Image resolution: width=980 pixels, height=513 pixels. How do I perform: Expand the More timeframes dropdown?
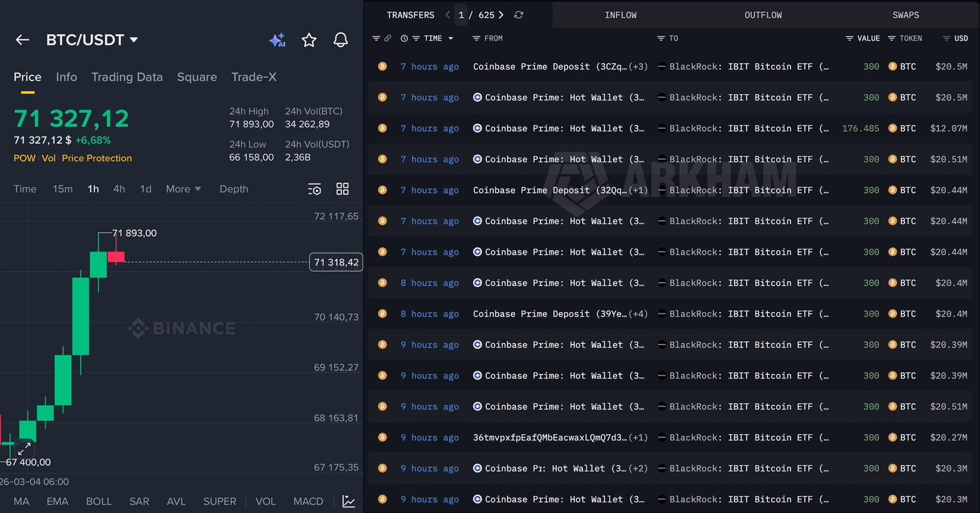[183, 189]
